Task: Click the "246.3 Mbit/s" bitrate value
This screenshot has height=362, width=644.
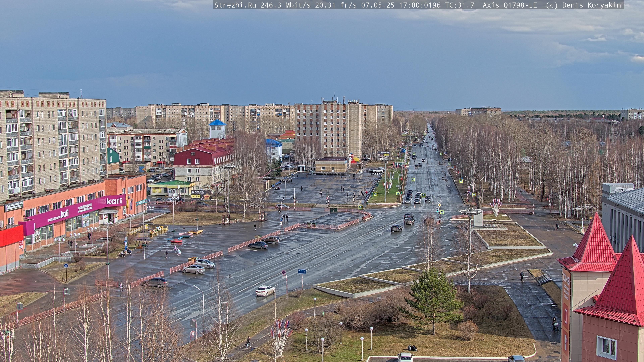Action: [285, 5]
